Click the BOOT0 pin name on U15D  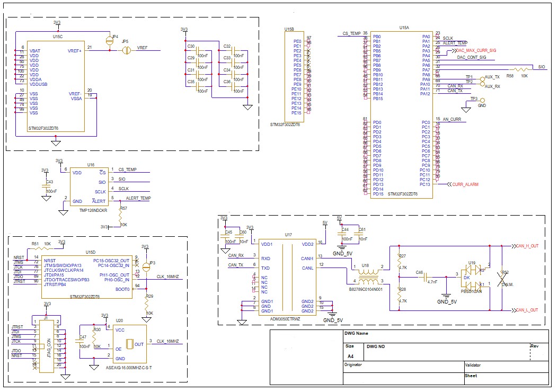pos(122,289)
